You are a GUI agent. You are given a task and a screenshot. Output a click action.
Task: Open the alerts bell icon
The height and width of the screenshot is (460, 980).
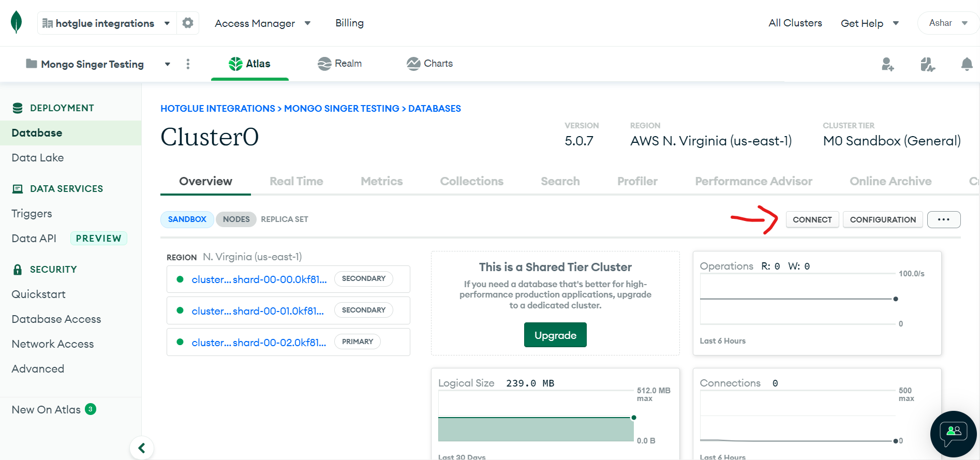[967, 64]
